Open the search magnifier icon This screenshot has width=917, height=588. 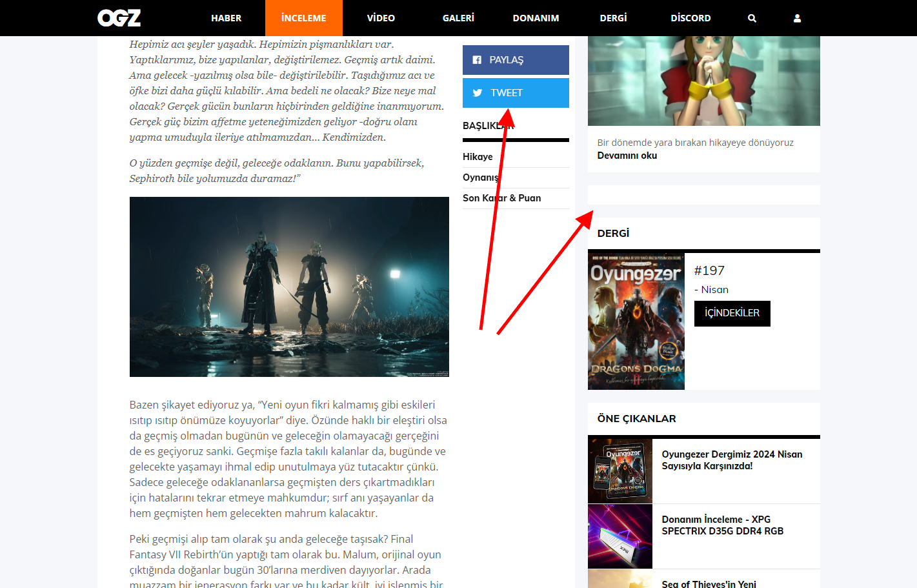pyautogui.click(x=752, y=18)
